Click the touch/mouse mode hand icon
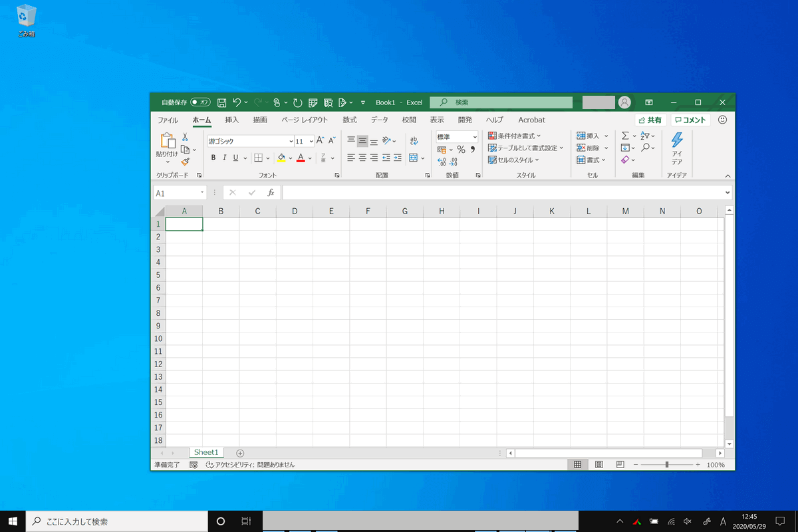The width and height of the screenshot is (798, 532). tap(277, 102)
